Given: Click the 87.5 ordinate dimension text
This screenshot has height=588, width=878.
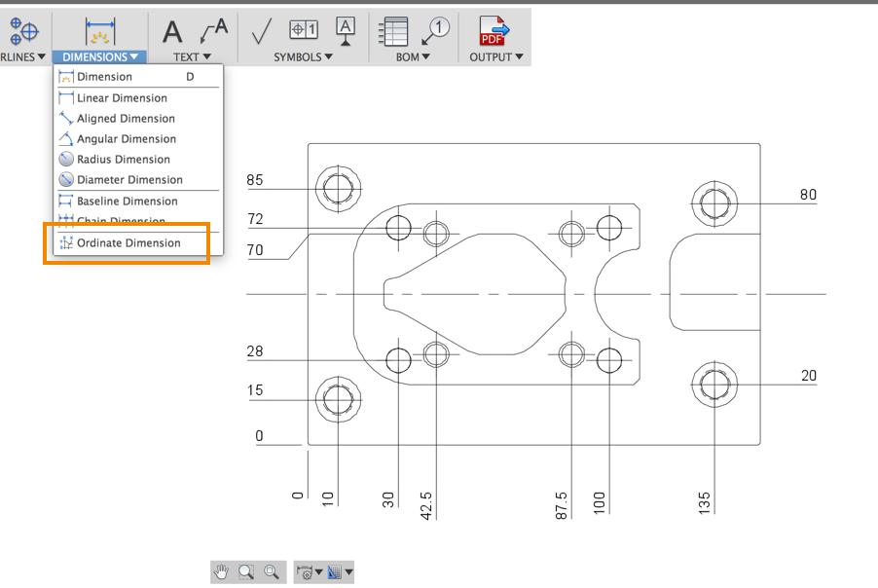Looking at the screenshot, I should (562, 502).
